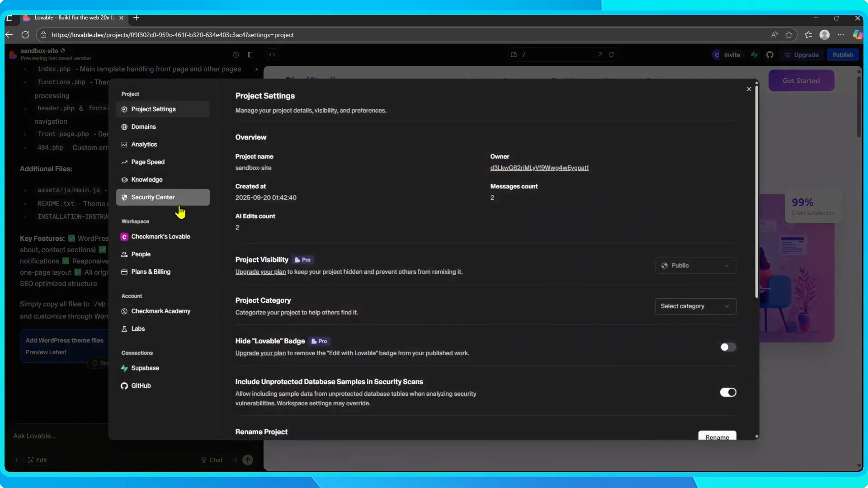868x488 pixels.
Task: Reload the browser page
Action: pos(25,35)
